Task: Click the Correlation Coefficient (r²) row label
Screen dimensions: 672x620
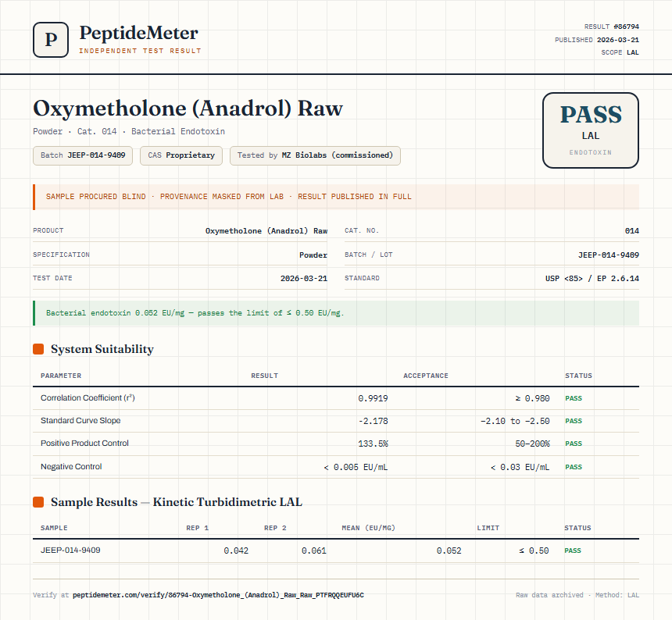Action: point(88,397)
